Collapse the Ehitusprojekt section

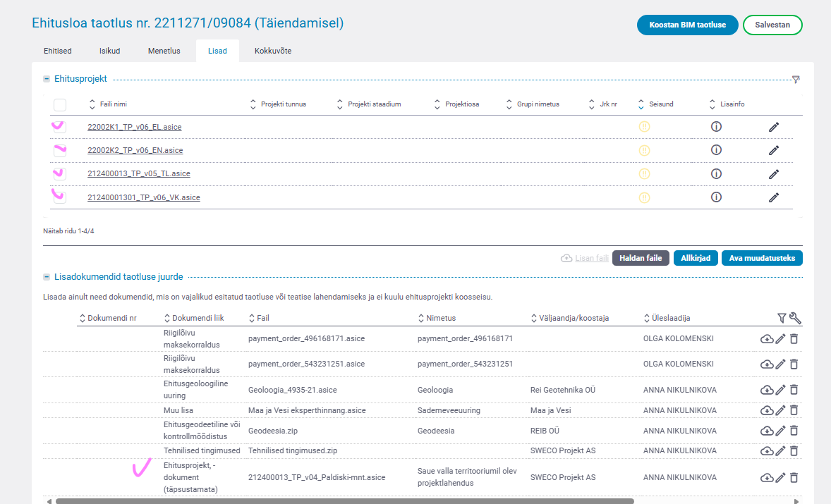47,79
